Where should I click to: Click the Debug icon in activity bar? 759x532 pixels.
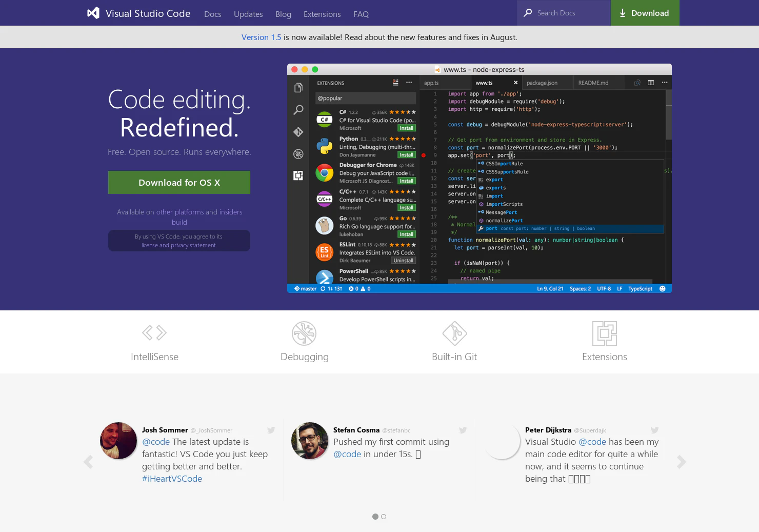coord(298,154)
